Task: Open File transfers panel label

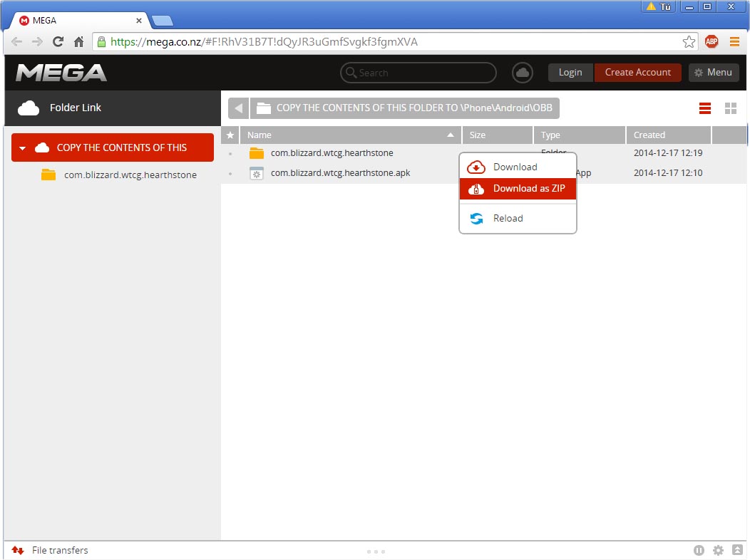Action: tap(60, 551)
